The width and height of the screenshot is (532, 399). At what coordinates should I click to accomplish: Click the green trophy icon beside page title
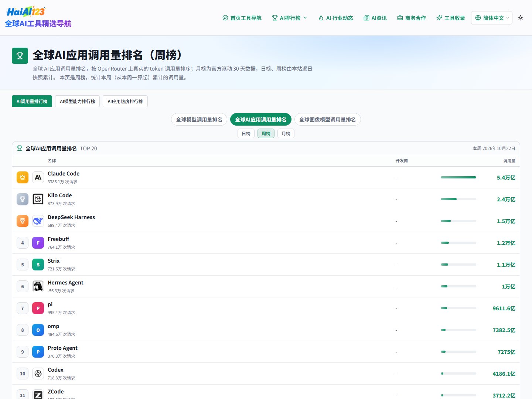point(20,56)
